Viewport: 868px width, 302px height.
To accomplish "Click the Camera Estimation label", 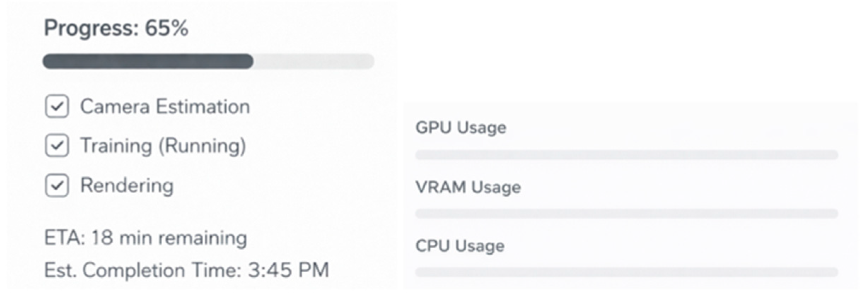I will tap(165, 106).
